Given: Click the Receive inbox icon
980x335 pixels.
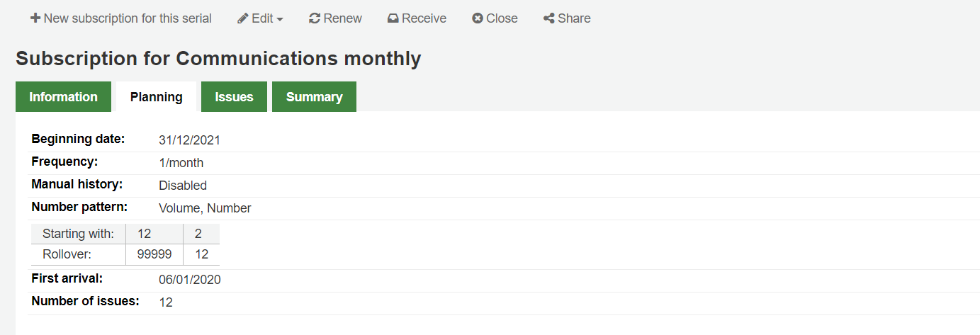Looking at the screenshot, I should pyautogui.click(x=393, y=18).
